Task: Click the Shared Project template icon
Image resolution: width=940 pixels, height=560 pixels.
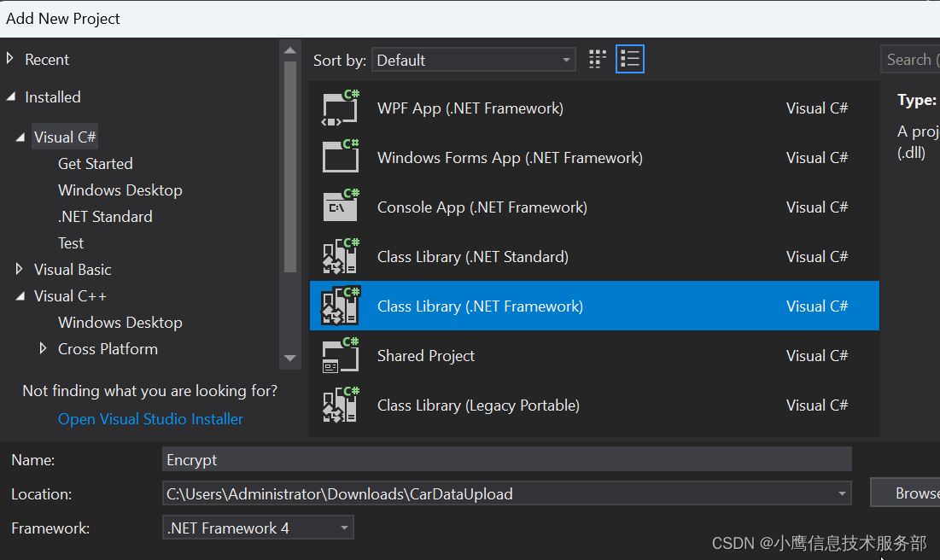Action: pos(341,355)
